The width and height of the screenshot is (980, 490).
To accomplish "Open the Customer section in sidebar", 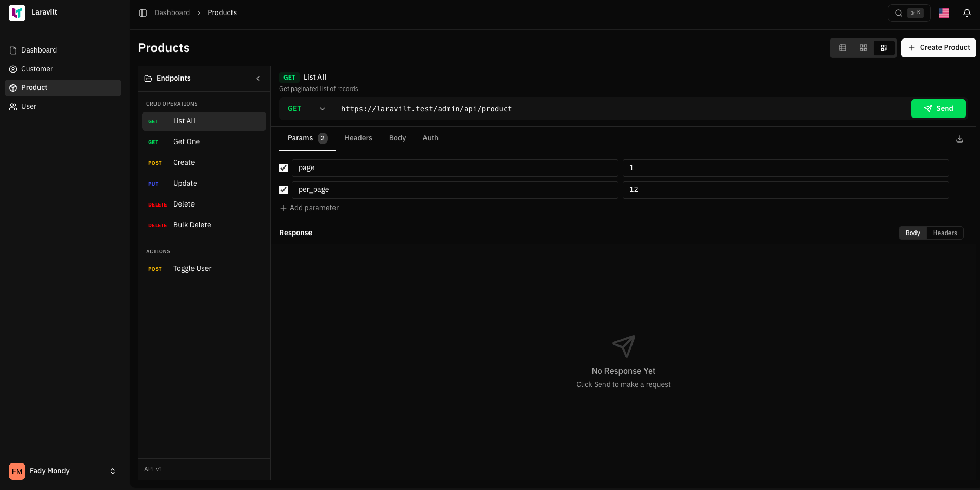I will 37,69.
